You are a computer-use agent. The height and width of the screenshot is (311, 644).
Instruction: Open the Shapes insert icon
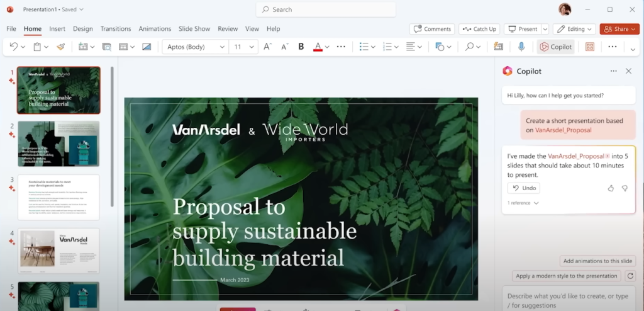click(440, 47)
